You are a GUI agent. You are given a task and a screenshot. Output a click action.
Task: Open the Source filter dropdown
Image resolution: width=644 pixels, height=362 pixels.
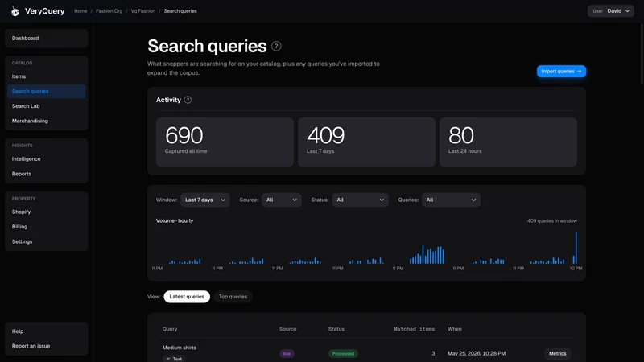281,200
